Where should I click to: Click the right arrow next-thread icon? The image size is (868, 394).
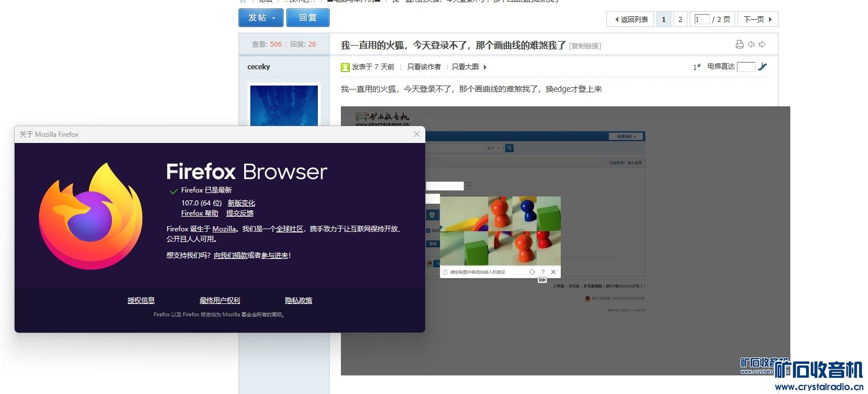(x=762, y=44)
